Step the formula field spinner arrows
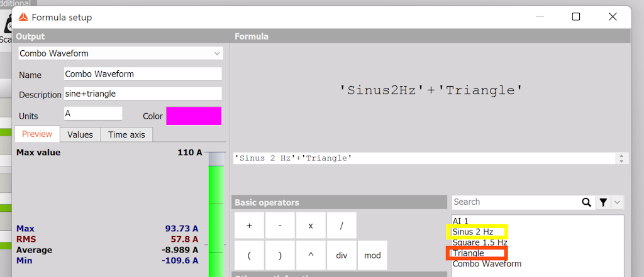This screenshot has height=277, width=644. click(621, 158)
